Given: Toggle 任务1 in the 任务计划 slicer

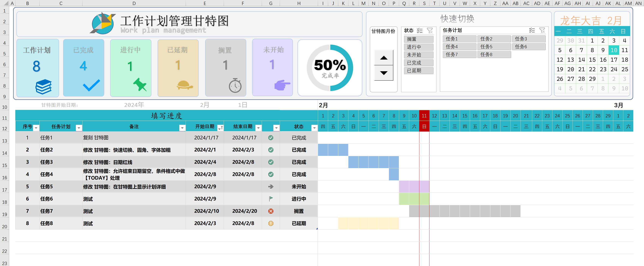Looking at the screenshot, I should click(x=459, y=39).
